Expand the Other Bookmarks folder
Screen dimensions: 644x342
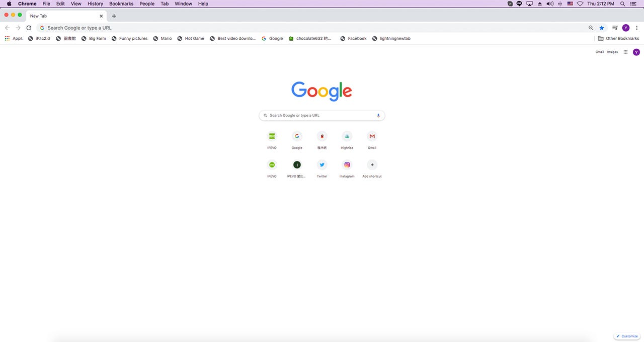[x=618, y=38]
